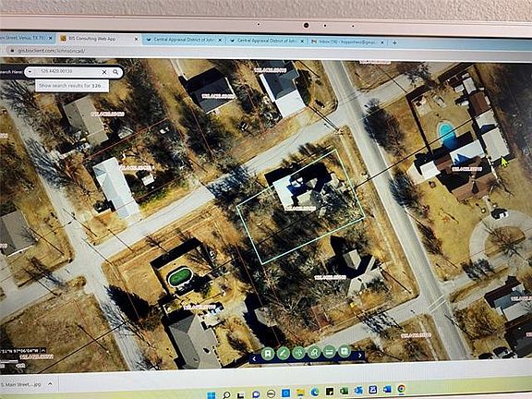The width and height of the screenshot is (532, 399).
Task: Clear the parcel search box text
Action: [x=104, y=72]
